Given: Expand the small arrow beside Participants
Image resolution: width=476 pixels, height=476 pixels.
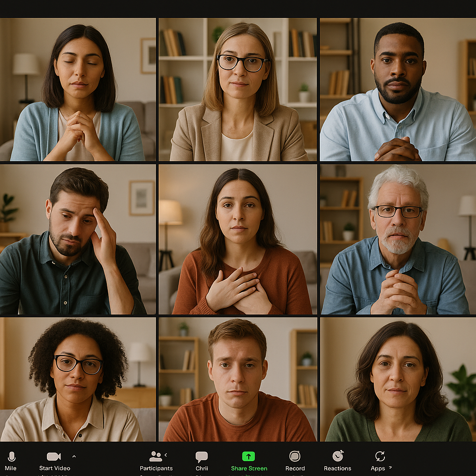Looking at the screenshot, I should pyautogui.click(x=166, y=455).
